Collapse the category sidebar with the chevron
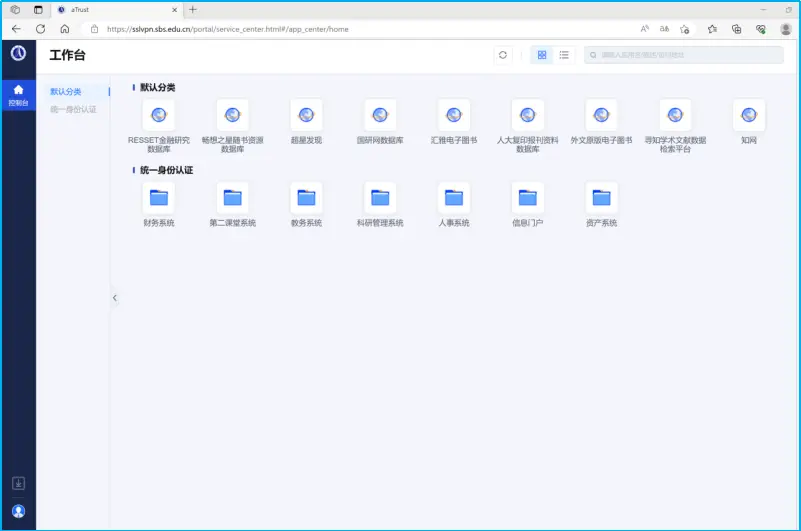This screenshot has width=801, height=531. tap(114, 297)
